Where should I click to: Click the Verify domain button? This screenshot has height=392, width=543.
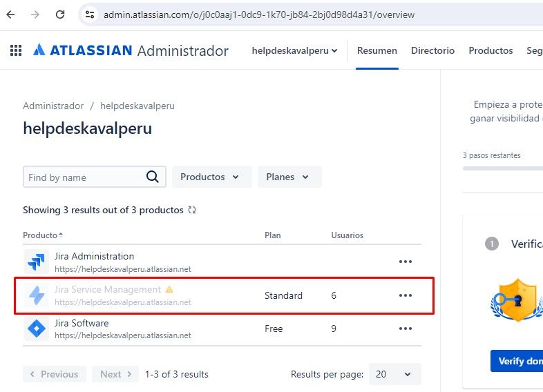[517, 361]
